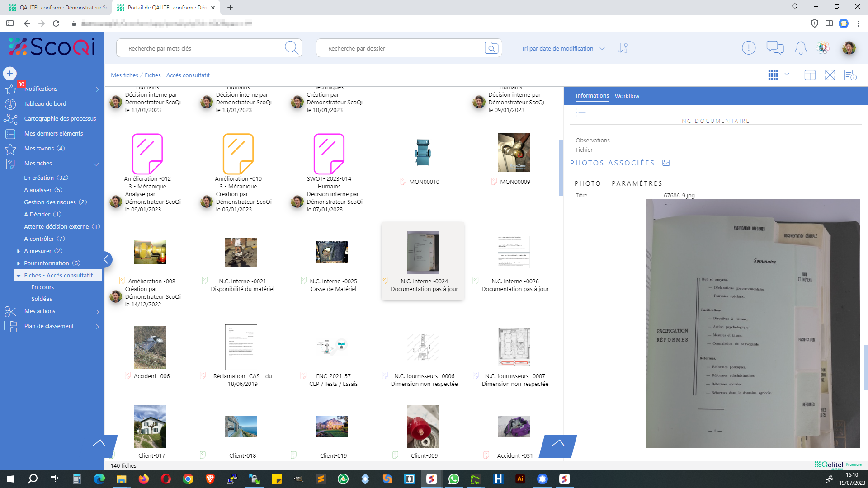
Task: Select A analyser (5) list
Action: click(x=43, y=190)
